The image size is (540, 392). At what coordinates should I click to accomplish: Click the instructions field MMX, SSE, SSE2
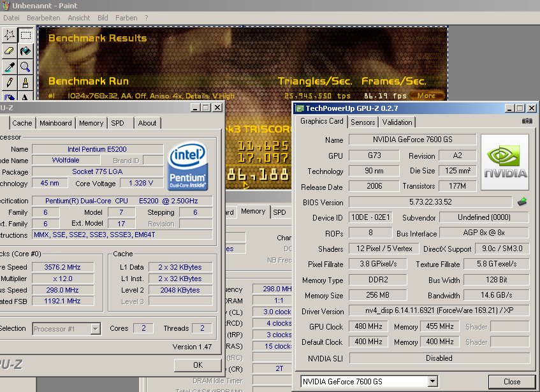click(122, 235)
